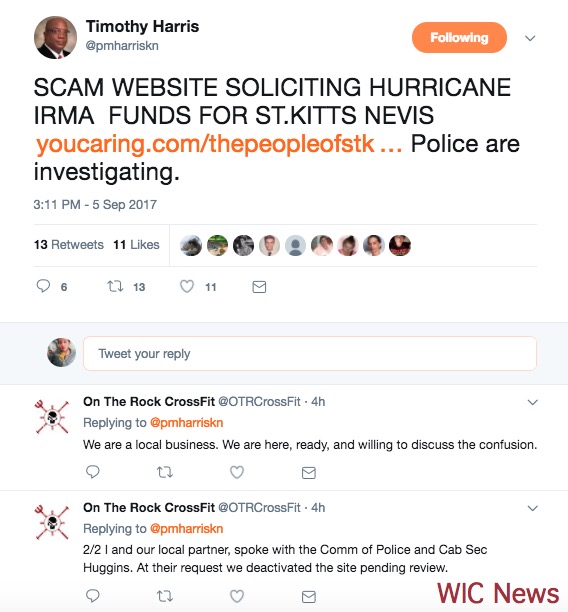Click the reply icon on main tweet
Screen dimensions: 568x612
coord(43,286)
